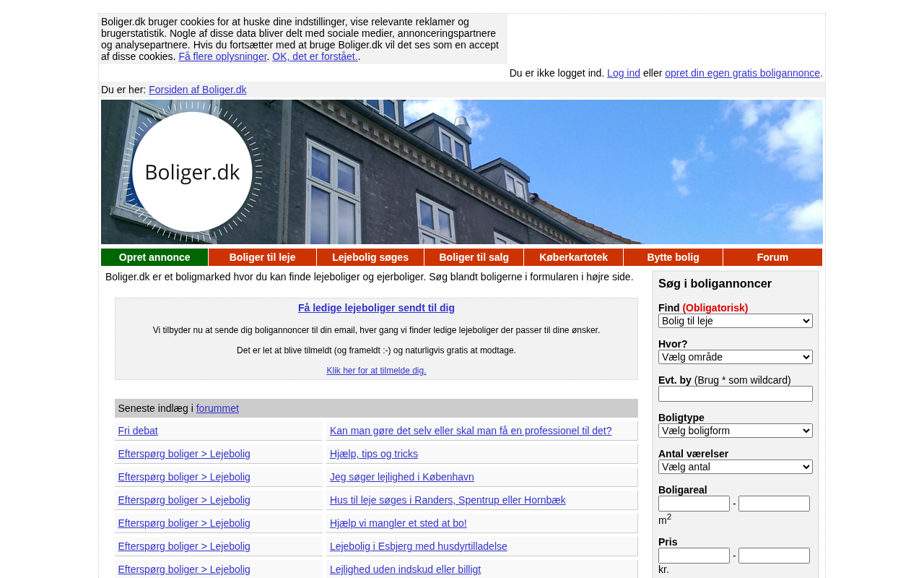Open category link beside 'Lejebolig i Esbjerg'
The height and width of the screenshot is (578, 924).
pyautogui.click(x=184, y=546)
